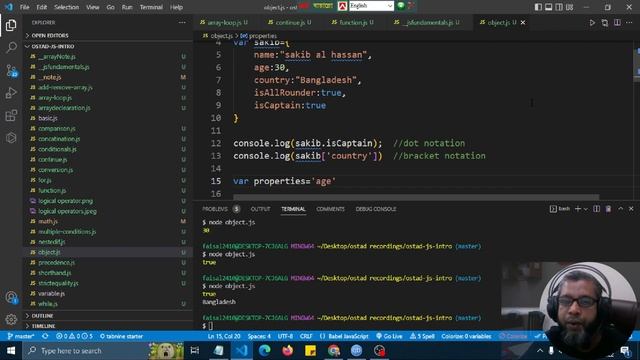Open Customize Layout icon

tap(569, 7)
